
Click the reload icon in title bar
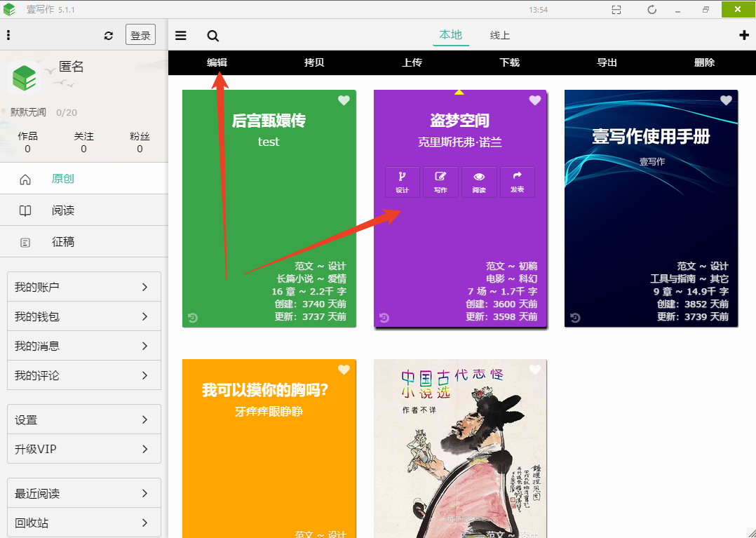click(x=652, y=10)
